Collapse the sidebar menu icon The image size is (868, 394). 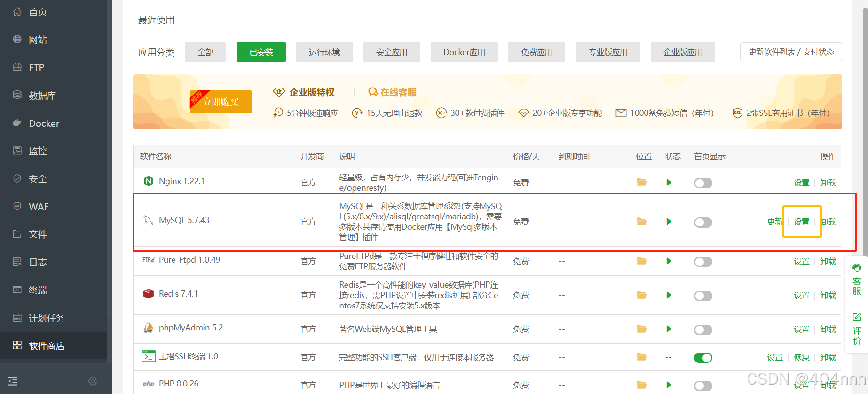click(x=13, y=381)
